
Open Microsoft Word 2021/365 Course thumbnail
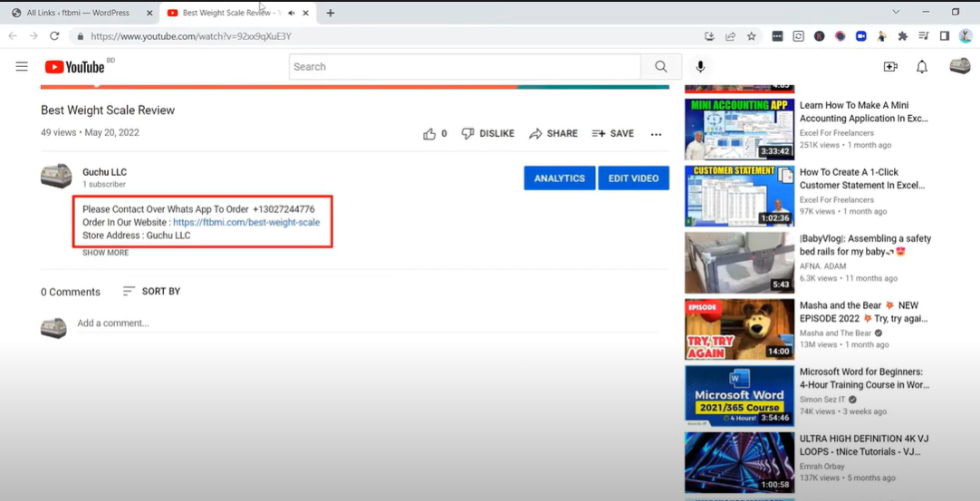[739, 396]
